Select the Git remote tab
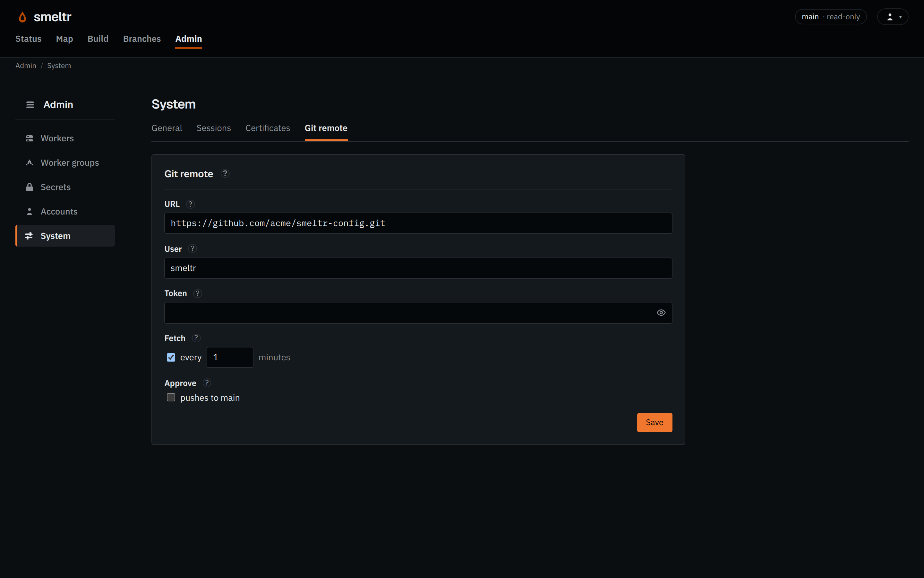 click(x=326, y=128)
